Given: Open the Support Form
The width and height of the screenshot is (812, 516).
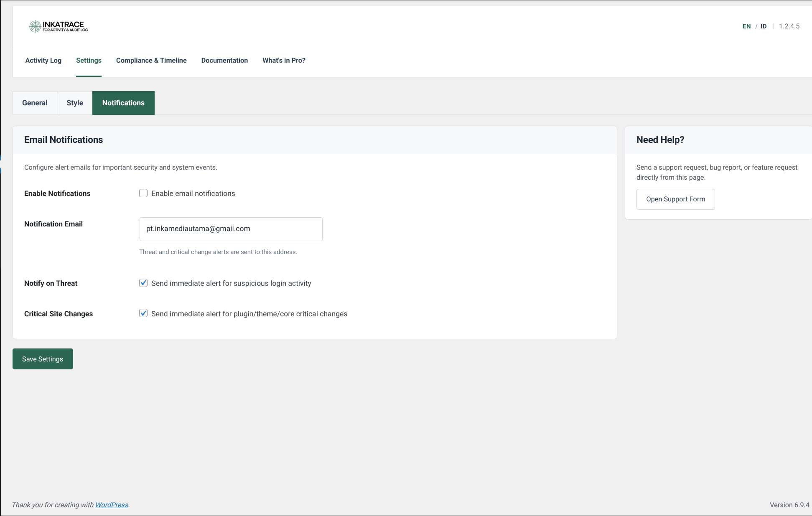Looking at the screenshot, I should pyautogui.click(x=675, y=199).
